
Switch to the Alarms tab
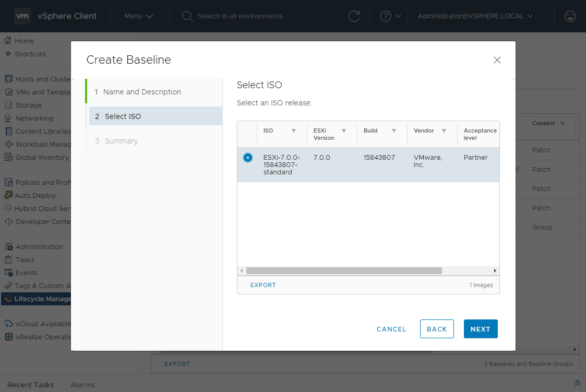coord(82,385)
